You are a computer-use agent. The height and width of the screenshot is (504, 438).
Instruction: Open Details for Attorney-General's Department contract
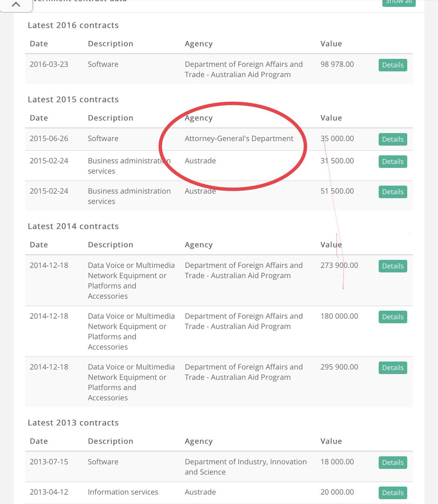click(393, 139)
